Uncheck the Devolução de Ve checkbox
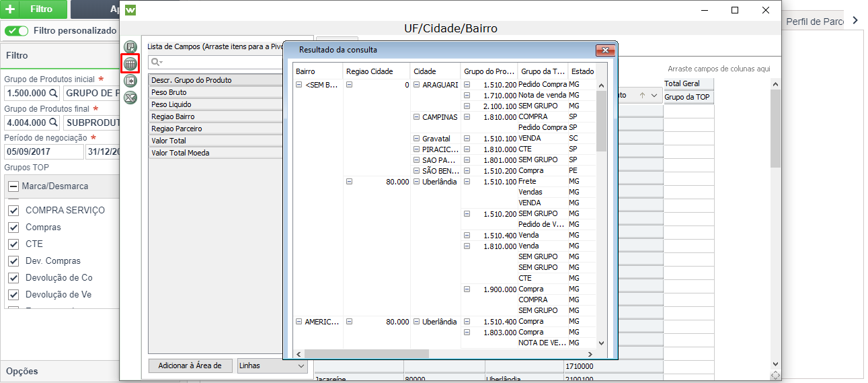 [x=13, y=294]
